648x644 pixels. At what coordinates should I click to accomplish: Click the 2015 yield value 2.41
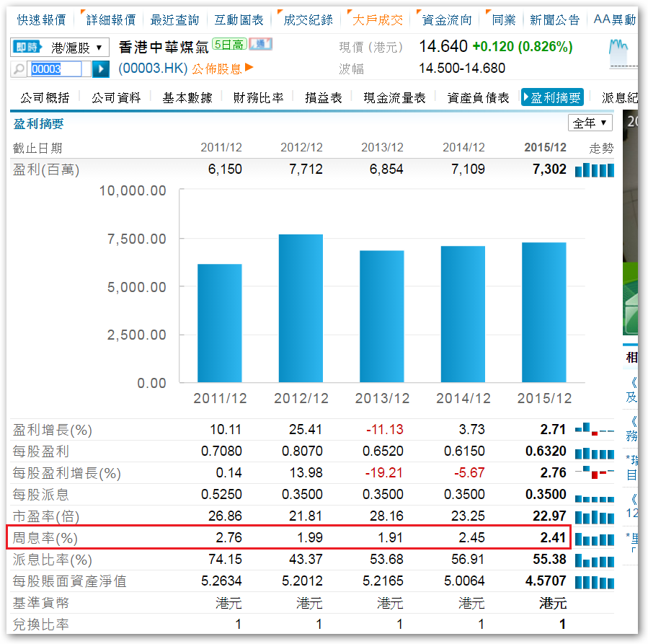coord(553,538)
